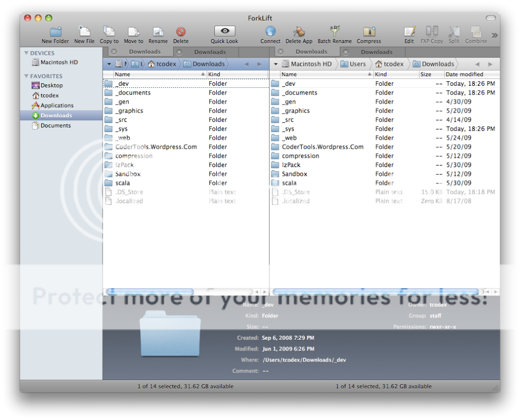Select _web folder in the right pane
Viewport: 520px width, 420px height.
click(x=385, y=138)
